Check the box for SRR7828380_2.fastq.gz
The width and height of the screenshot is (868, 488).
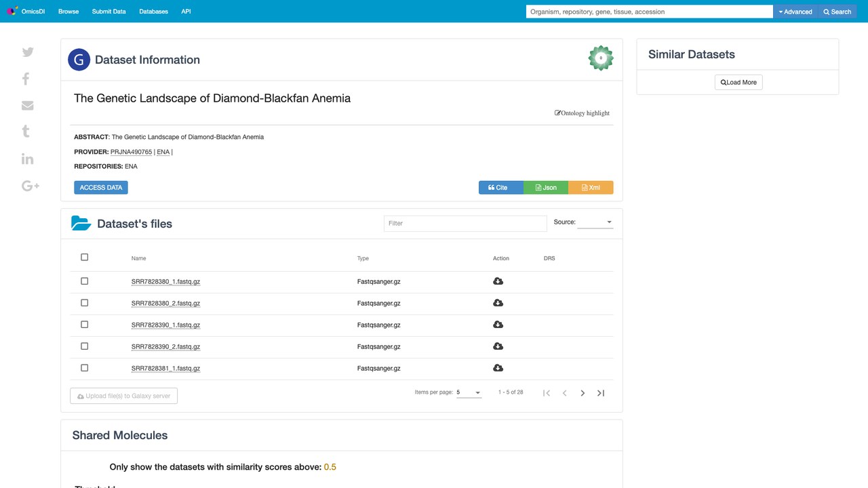85,303
